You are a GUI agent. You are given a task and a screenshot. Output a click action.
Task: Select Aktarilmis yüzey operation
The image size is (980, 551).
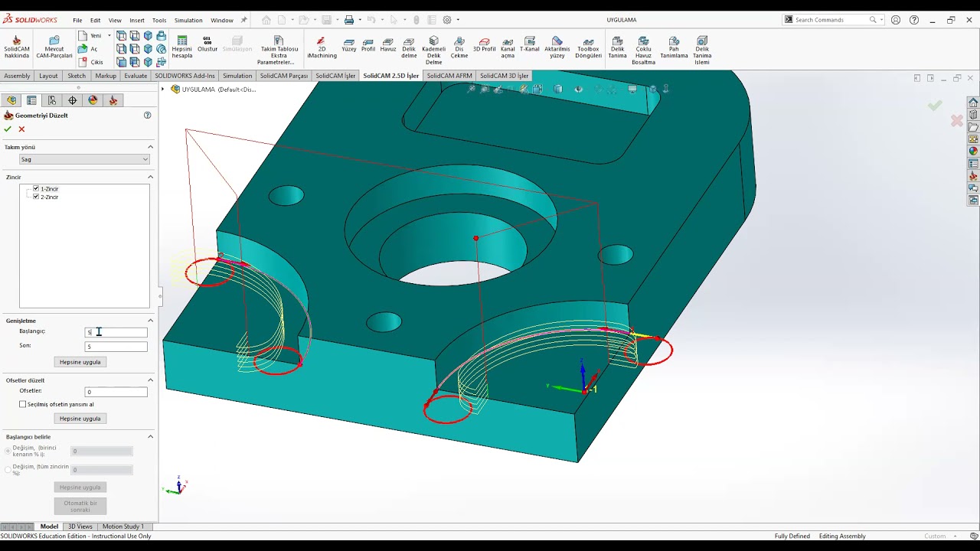pos(557,47)
